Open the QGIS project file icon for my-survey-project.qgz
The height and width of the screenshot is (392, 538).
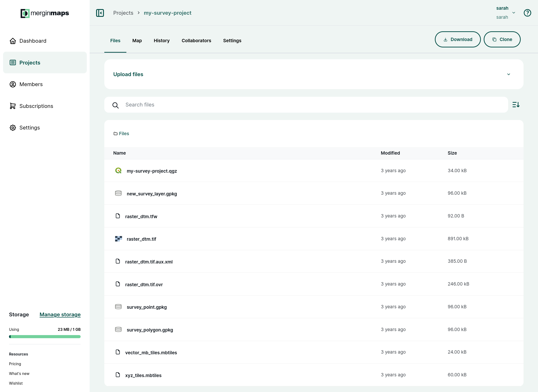pyautogui.click(x=118, y=170)
